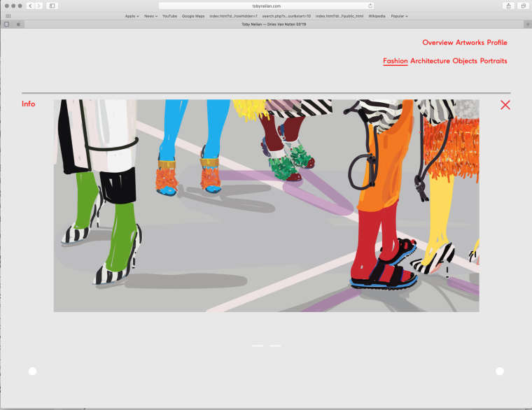Click the bookmarks grid icon in favorites bar
532x410 pixels.
pyautogui.click(x=8, y=15)
